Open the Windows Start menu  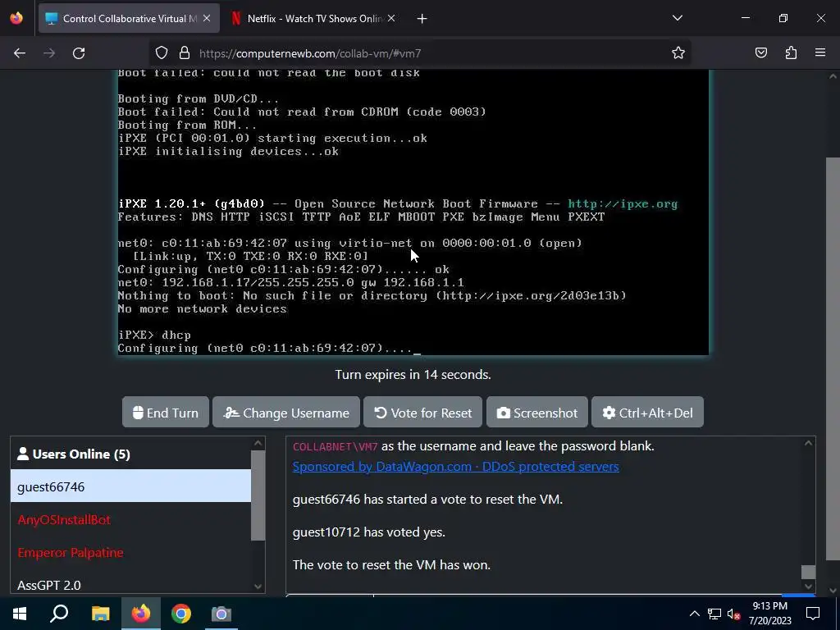click(20, 614)
